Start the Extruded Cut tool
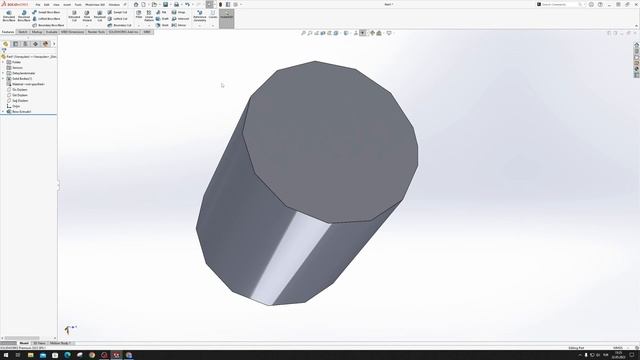 (x=74, y=16)
